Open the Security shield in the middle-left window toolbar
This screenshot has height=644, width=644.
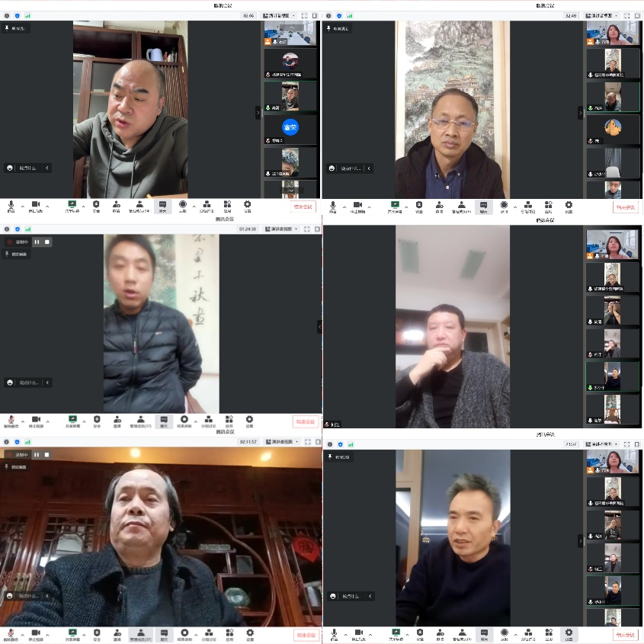coord(97,419)
